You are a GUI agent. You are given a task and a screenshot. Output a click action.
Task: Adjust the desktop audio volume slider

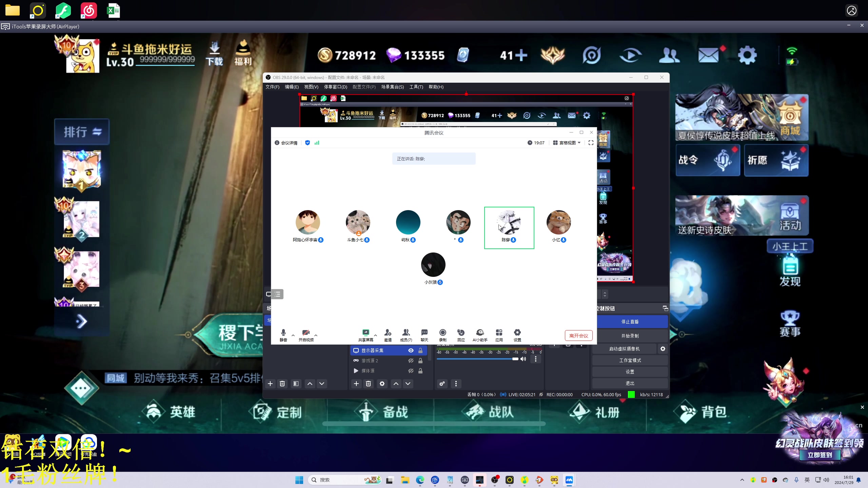[x=477, y=359]
